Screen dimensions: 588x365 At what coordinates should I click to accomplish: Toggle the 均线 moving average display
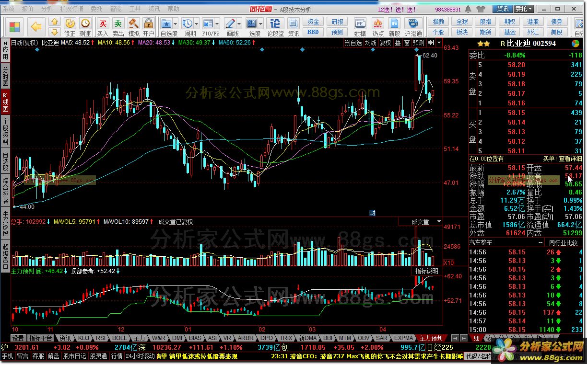click(371, 43)
